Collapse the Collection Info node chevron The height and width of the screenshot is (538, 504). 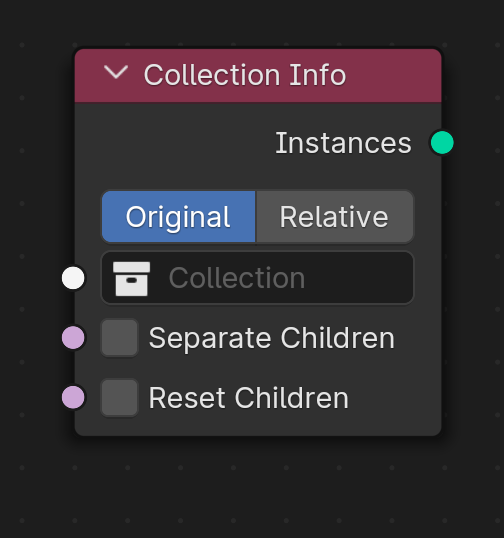click(x=116, y=73)
